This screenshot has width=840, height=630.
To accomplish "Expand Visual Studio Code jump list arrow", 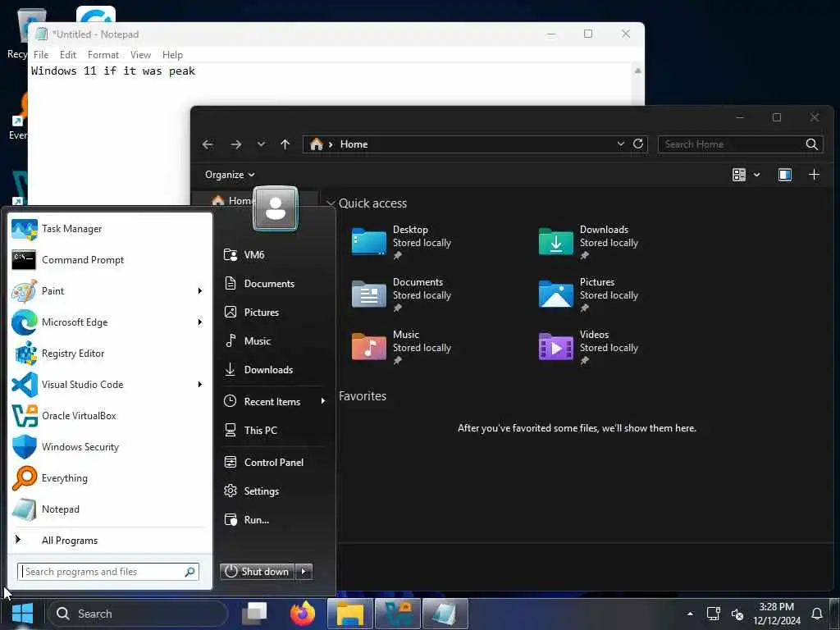I will pyautogui.click(x=200, y=384).
